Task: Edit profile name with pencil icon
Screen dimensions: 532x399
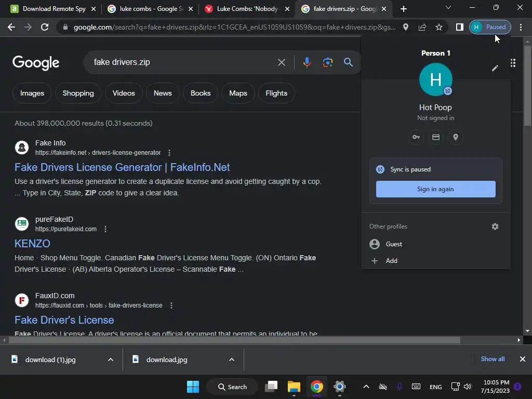Action: pos(495,68)
